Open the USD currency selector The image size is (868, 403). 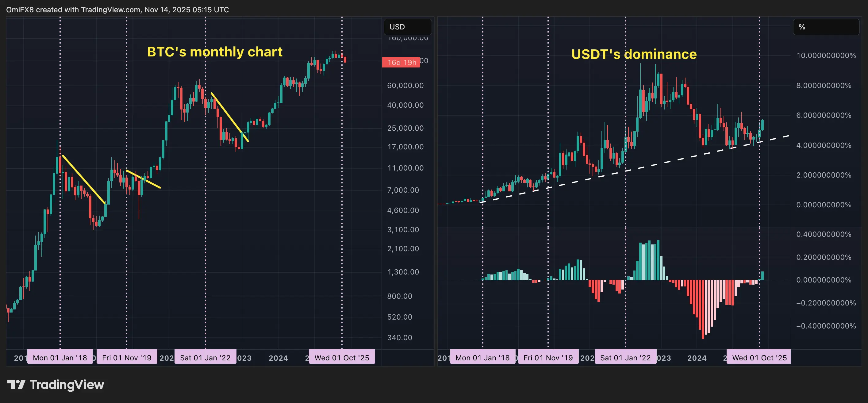pos(407,27)
